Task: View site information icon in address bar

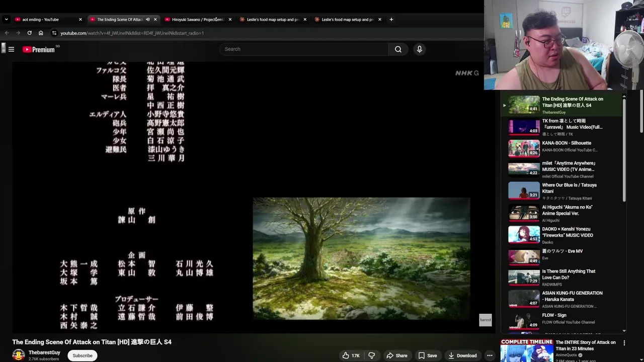Action: [x=54, y=33]
